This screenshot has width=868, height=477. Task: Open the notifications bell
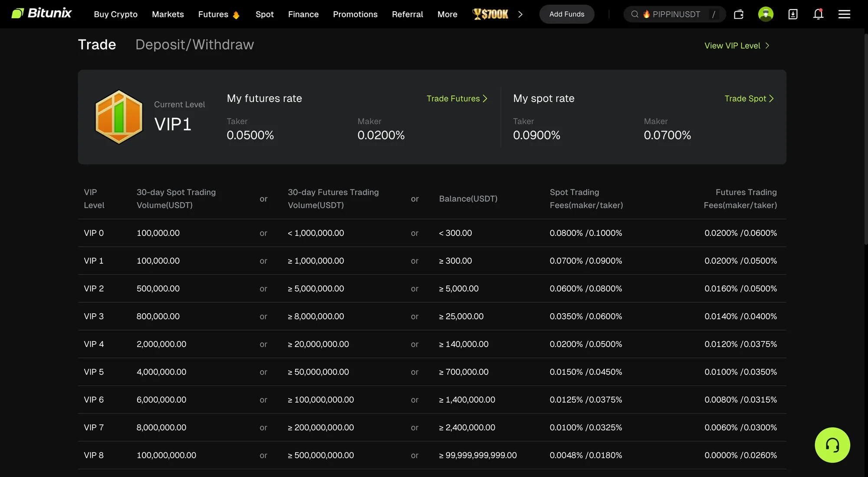818,14
